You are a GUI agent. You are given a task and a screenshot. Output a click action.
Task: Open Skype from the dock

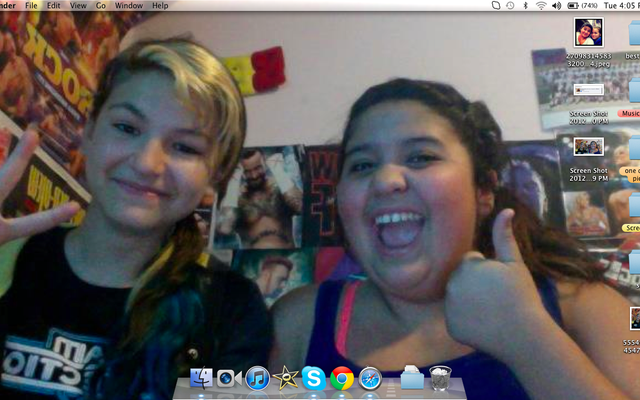pyautogui.click(x=314, y=379)
